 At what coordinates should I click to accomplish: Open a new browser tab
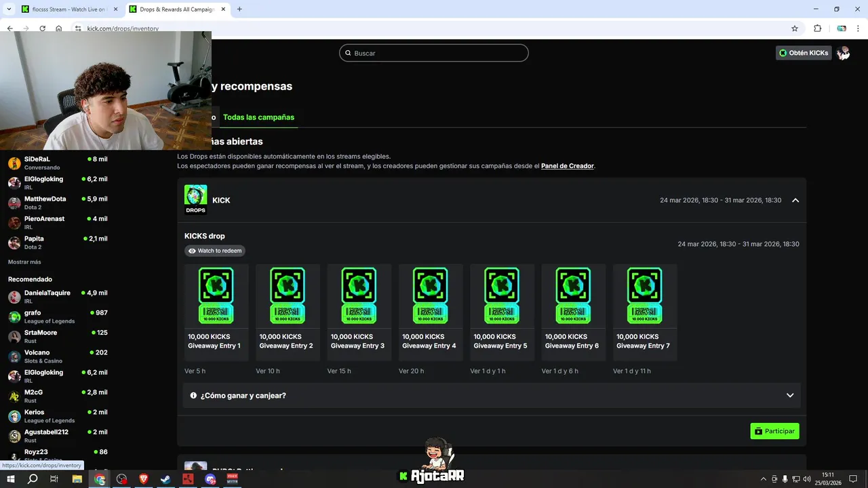(x=239, y=9)
